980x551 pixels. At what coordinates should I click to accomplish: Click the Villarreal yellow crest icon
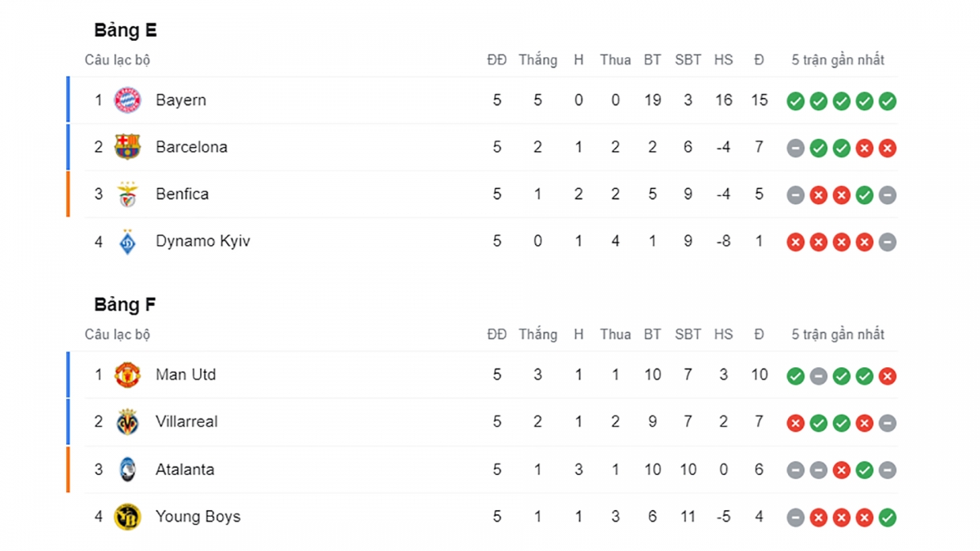pos(127,422)
